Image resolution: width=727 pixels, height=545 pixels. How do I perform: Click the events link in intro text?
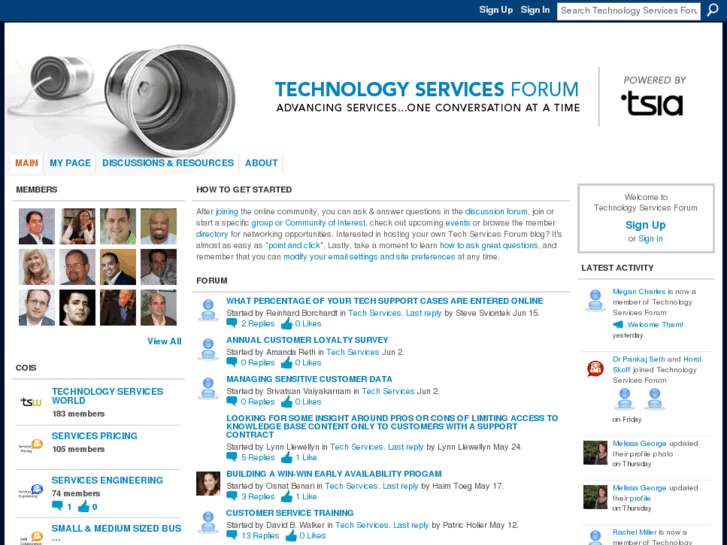point(458,223)
